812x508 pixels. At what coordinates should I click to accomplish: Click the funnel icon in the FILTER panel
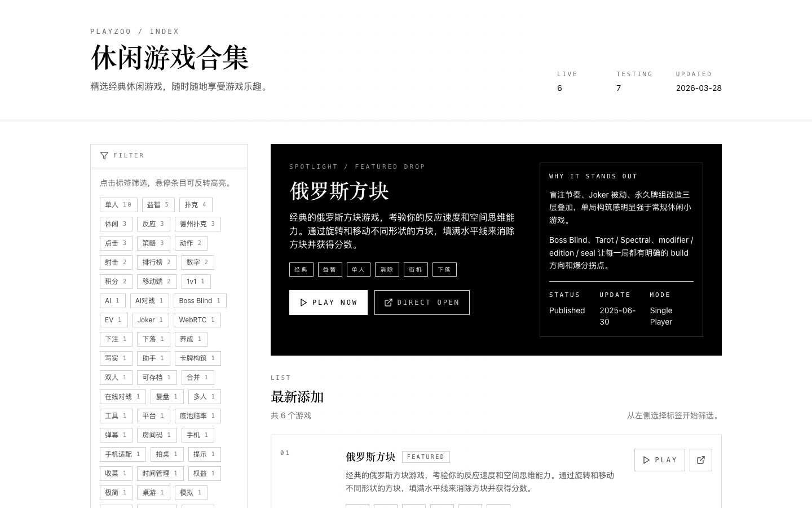coord(105,155)
